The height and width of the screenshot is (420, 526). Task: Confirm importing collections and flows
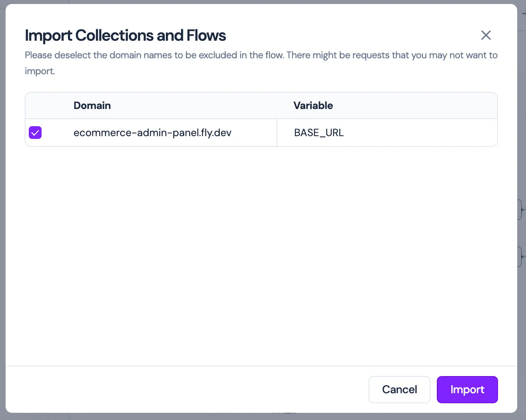(467, 390)
